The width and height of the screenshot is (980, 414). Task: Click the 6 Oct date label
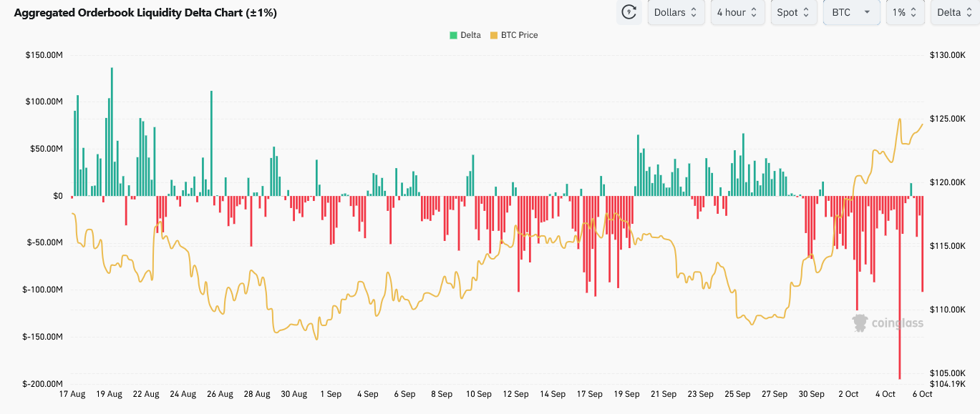click(x=921, y=394)
